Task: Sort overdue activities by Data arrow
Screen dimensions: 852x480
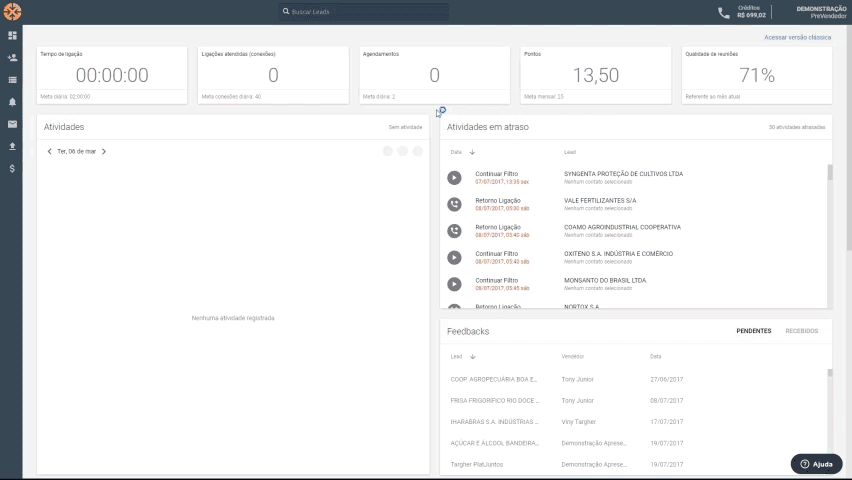Action: [x=472, y=152]
